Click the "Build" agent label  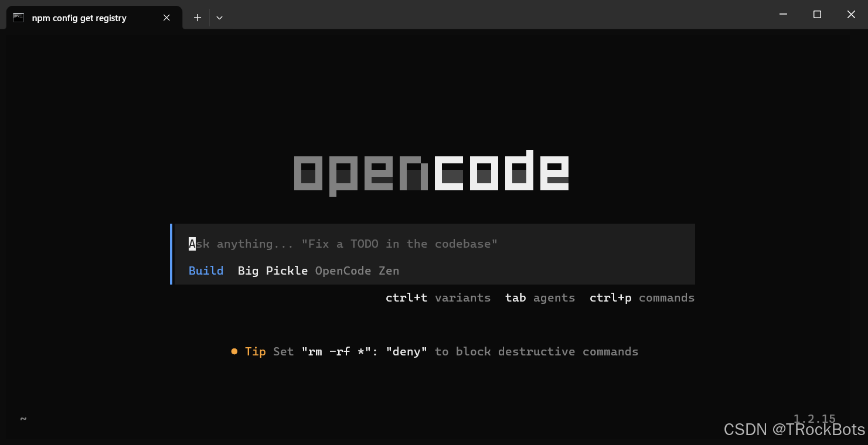(206, 271)
